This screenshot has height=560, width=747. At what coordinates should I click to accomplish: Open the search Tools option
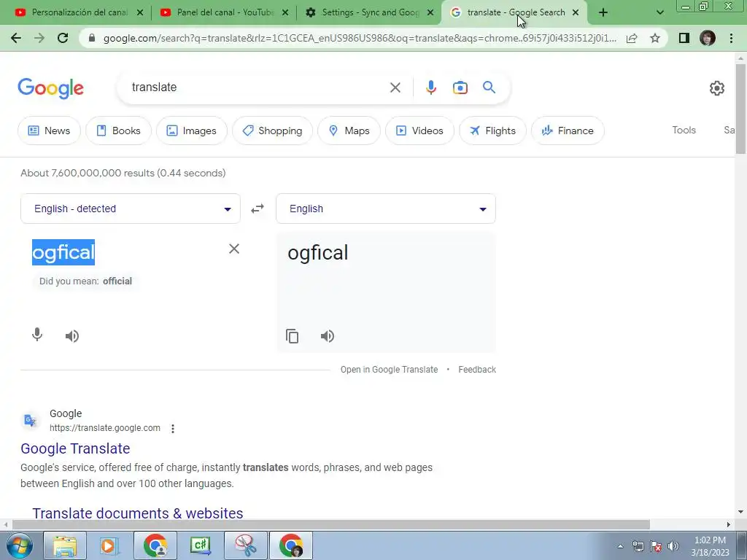tap(684, 130)
